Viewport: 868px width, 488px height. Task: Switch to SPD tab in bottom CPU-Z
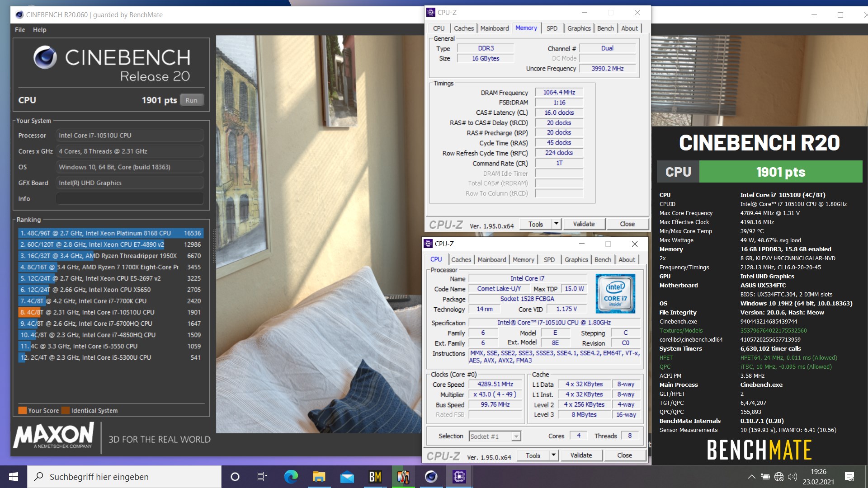tap(549, 259)
